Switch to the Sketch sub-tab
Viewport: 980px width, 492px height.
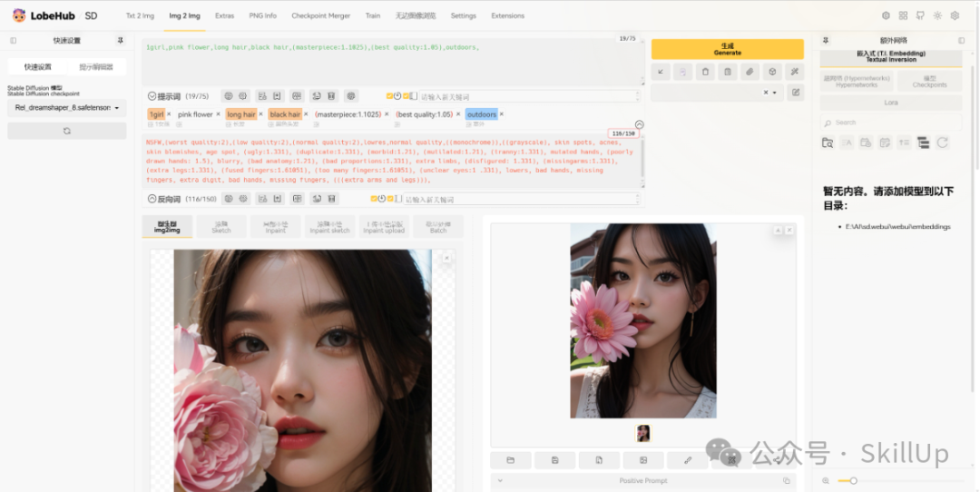click(221, 226)
